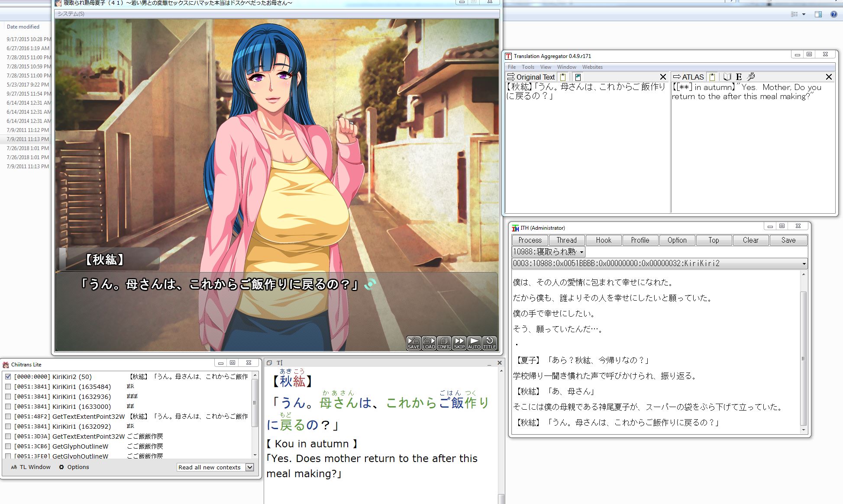Enable AUTO play mode in the game
The width and height of the screenshot is (843, 504).
point(474,343)
